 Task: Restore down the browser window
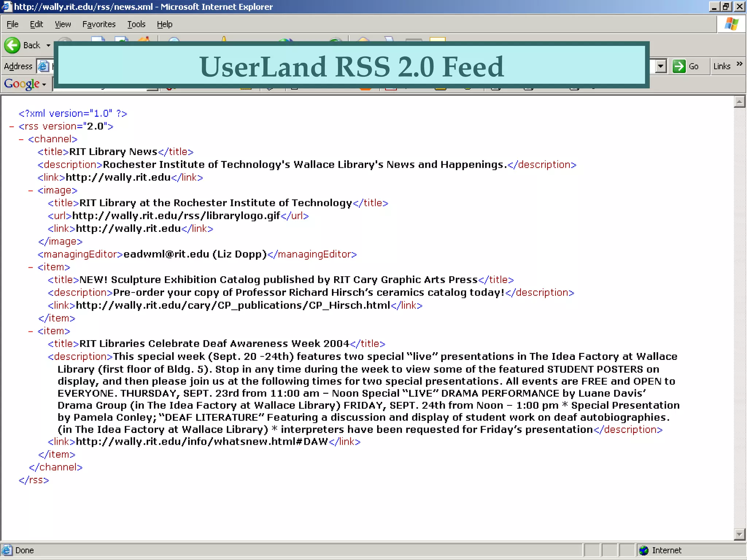coord(726,7)
